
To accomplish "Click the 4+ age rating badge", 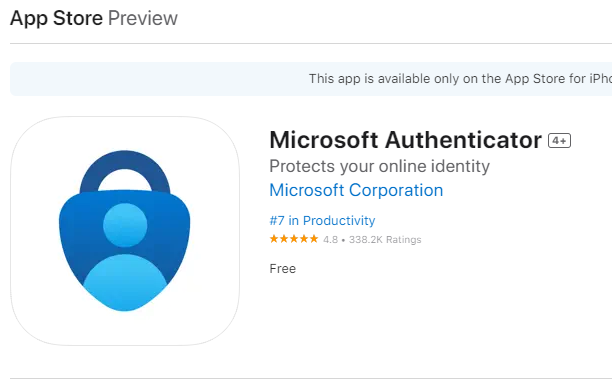I will 559,141.
